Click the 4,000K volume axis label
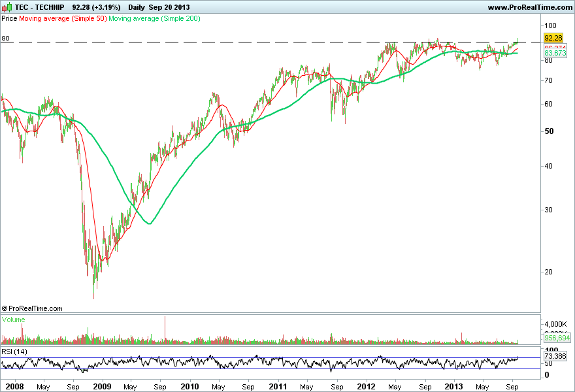 555,324
